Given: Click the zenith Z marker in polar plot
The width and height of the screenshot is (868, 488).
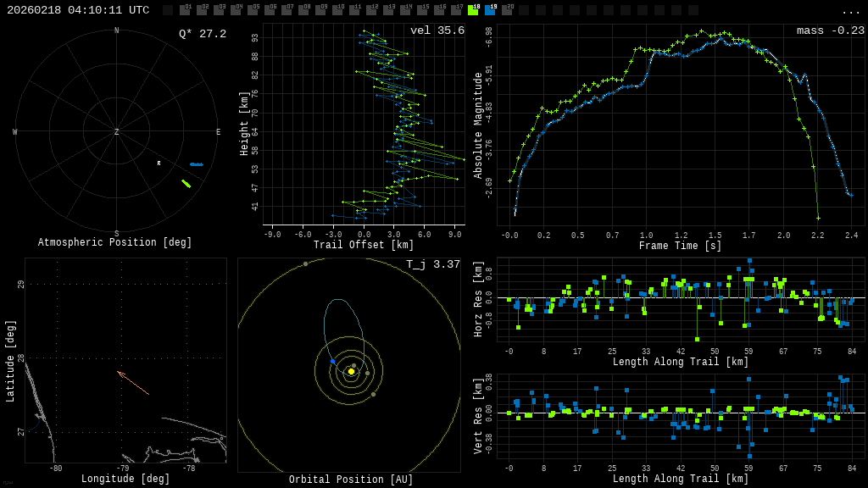Looking at the screenshot, I should coord(117,132).
